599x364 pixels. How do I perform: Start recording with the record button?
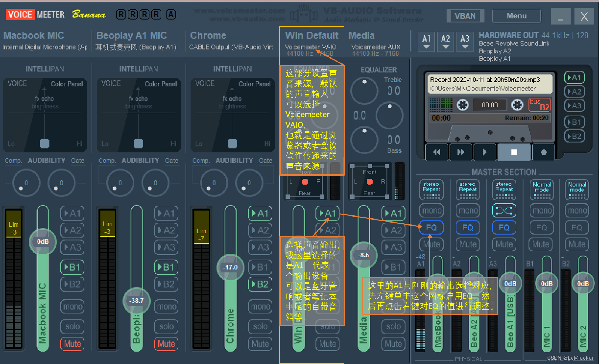coord(543,152)
